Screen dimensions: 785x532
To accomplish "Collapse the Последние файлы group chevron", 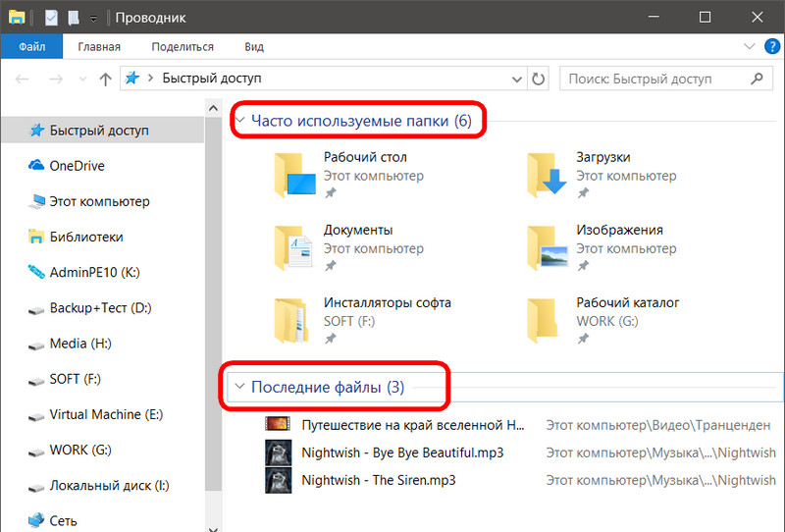I will coord(239,386).
